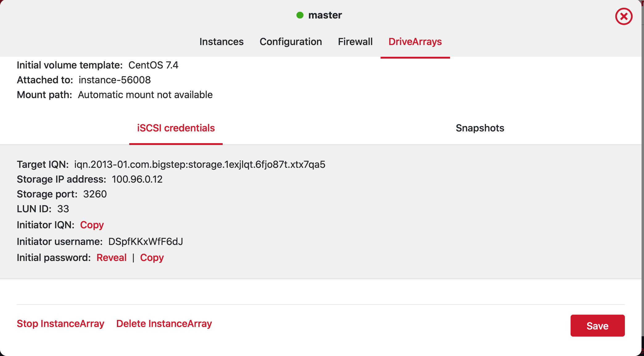Open the Instances tab
644x356 pixels.
click(x=221, y=42)
